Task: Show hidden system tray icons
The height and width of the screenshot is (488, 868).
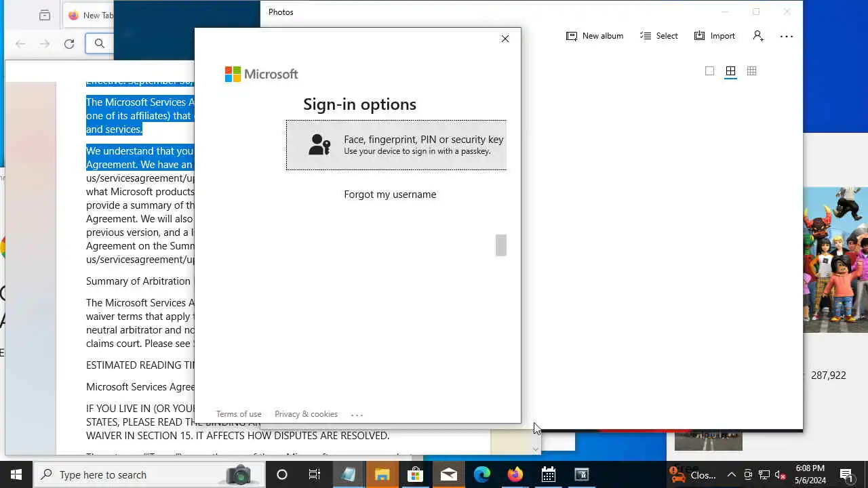Action: point(732,474)
